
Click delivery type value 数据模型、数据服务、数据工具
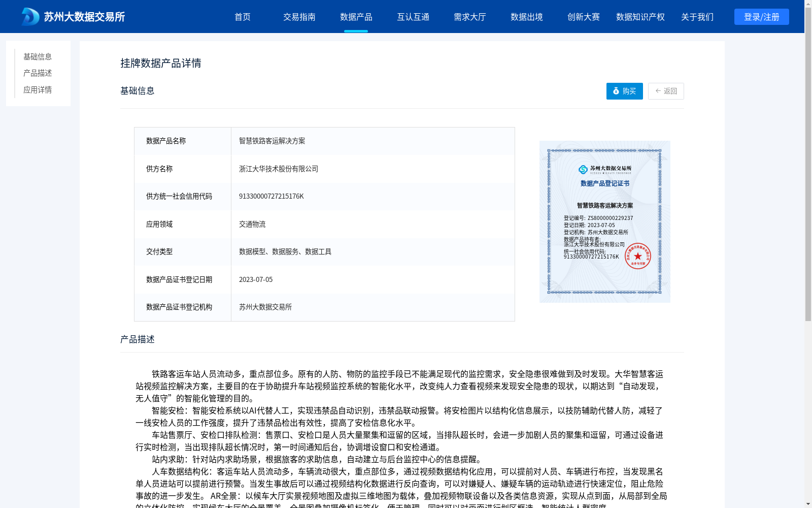[x=285, y=251]
